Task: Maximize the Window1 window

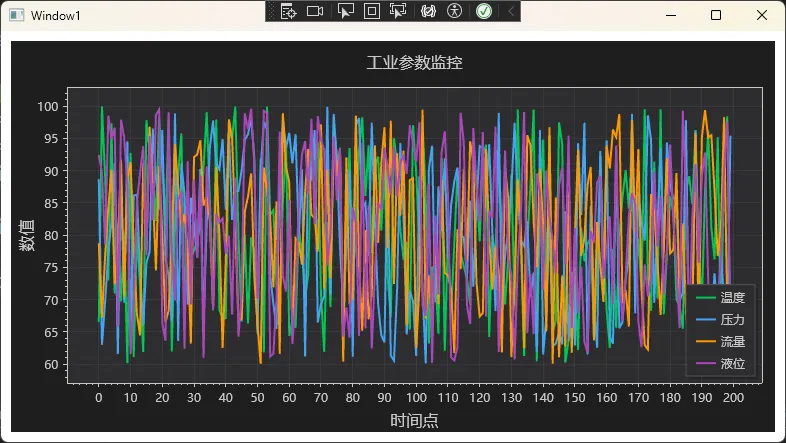Action: click(716, 15)
